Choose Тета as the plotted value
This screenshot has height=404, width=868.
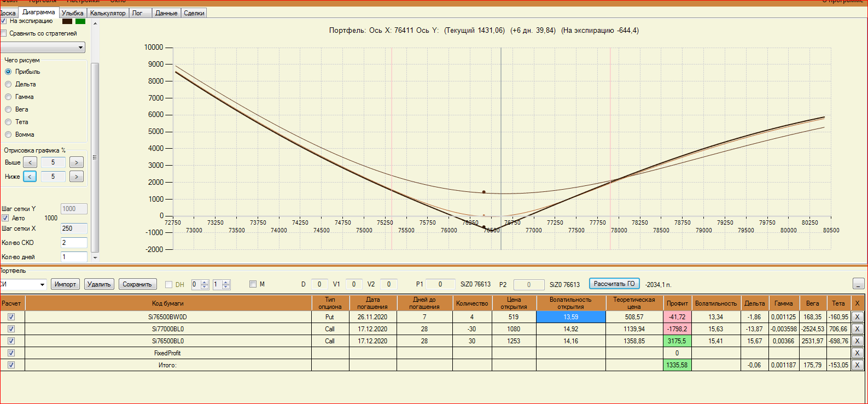(x=8, y=122)
